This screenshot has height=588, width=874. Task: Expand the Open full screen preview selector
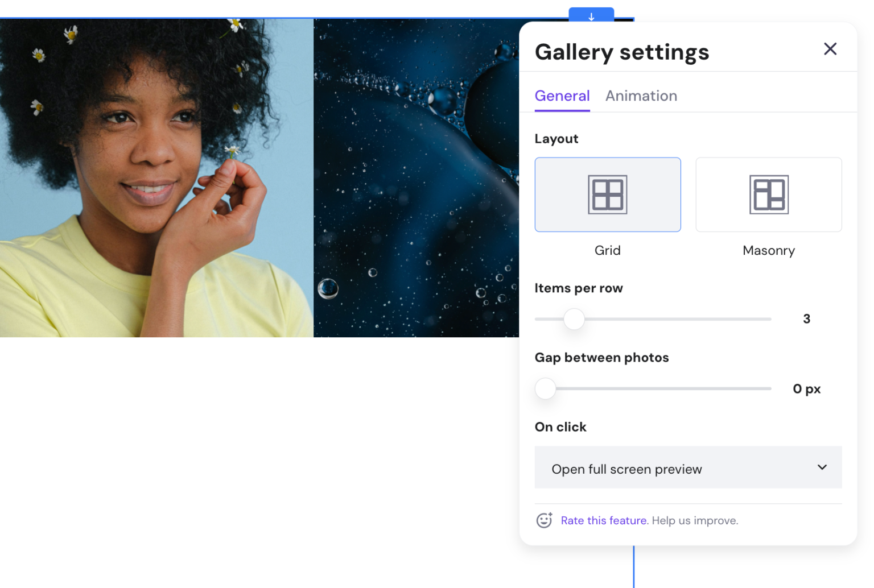pos(688,467)
